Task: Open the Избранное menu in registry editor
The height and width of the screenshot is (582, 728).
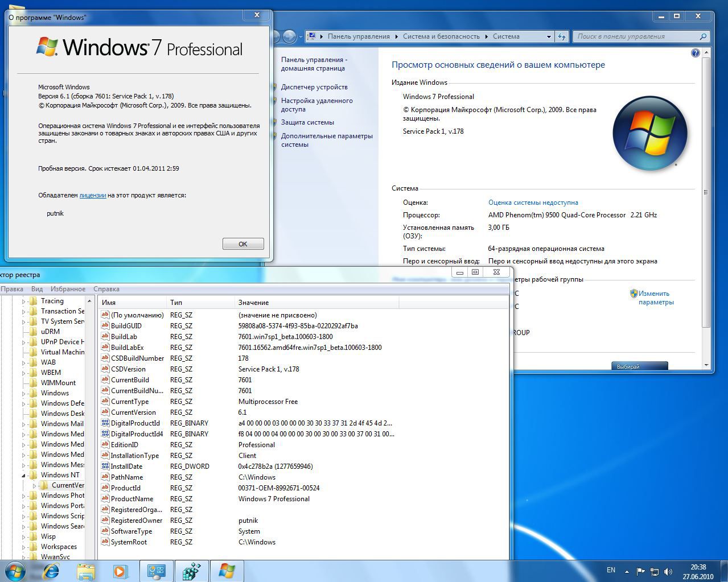Action: [x=68, y=289]
